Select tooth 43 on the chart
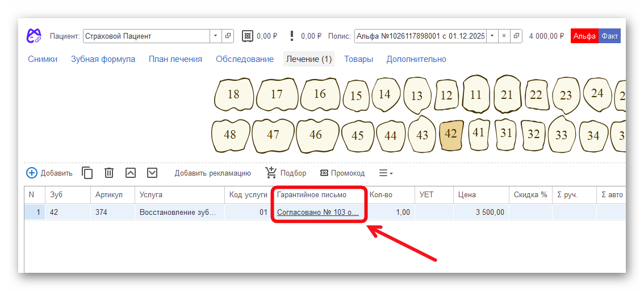644x291 pixels. [422, 135]
